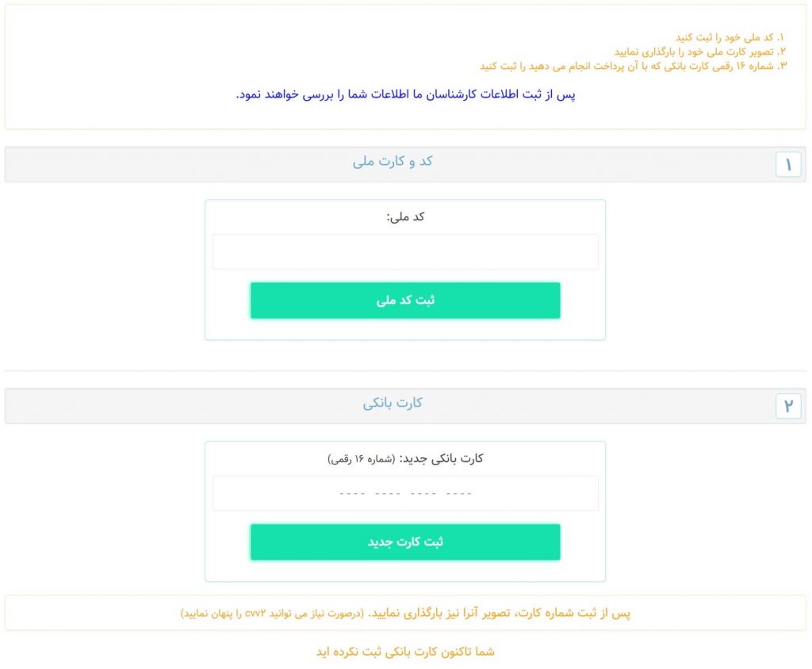The image size is (812, 669).
Task: Focus the کد ملی input field
Action: click(405, 251)
